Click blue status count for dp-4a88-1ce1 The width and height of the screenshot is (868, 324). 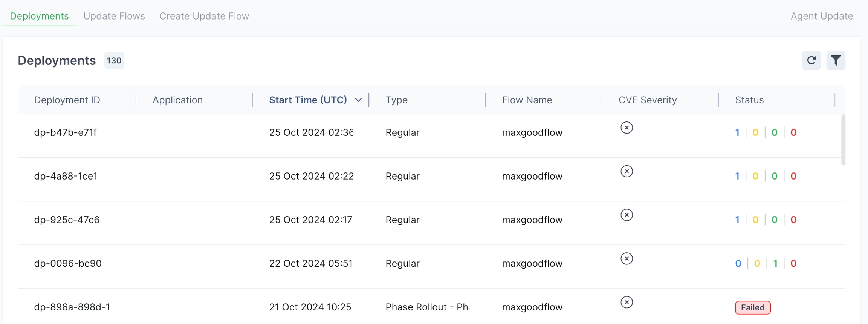(737, 176)
